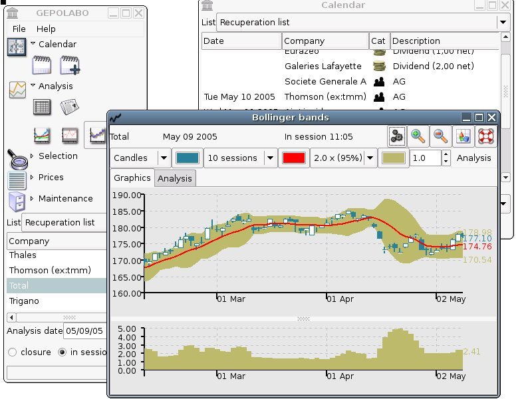Screen dimensions: 532x399
Task: Expand the Maintenance section
Action: click(x=32, y=198)
